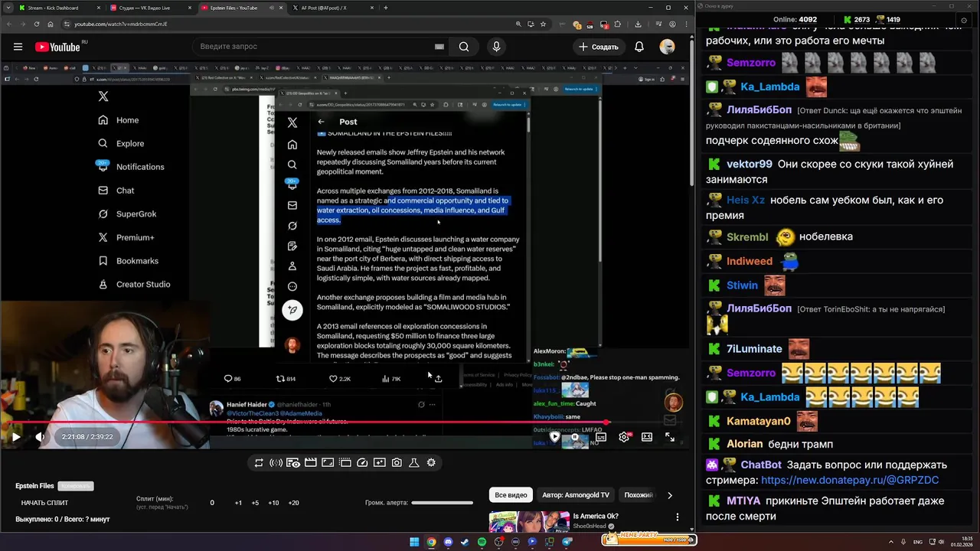The width and height of the screenshot is (980, 551).
Task: Open the Is America Ok? video thumbnail
Action: [529, 521]
